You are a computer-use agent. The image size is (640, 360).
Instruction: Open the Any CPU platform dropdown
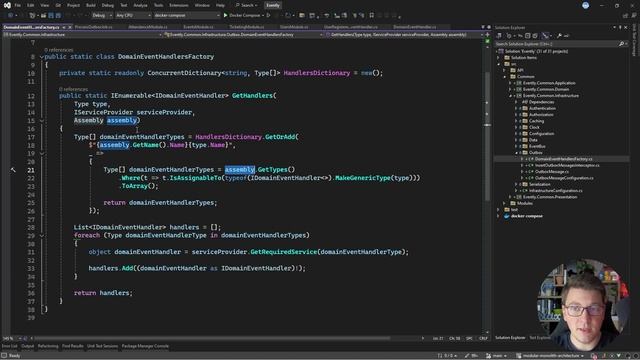click(x=133, y=16)
